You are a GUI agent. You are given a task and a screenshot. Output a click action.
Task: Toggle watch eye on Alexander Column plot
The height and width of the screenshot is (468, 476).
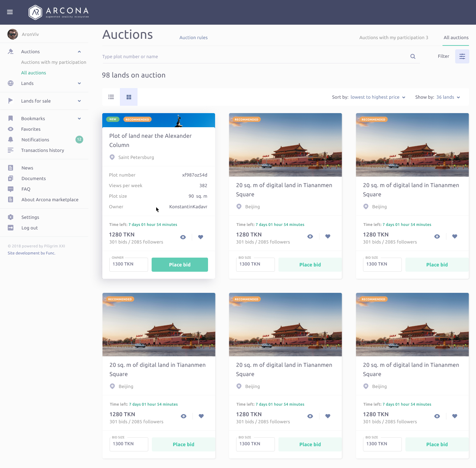click(183, 237)
